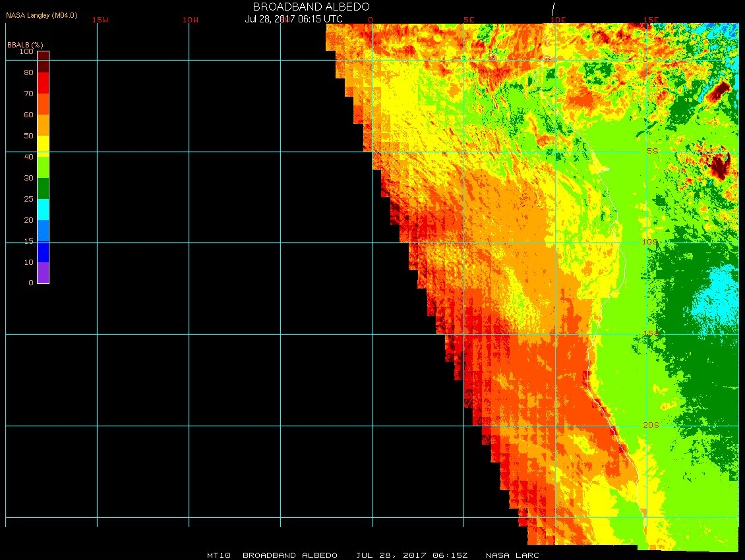Click the NASA Langley (M04.0) label
The height and width of the screenshot is (560, 745).
42,15
